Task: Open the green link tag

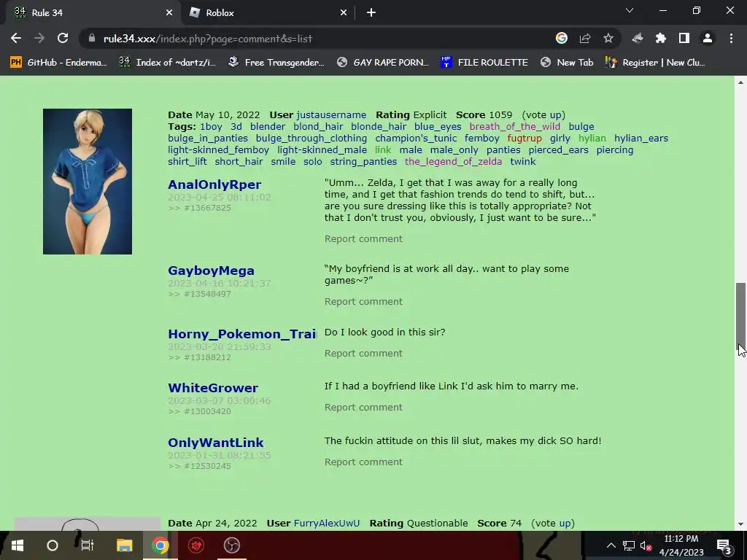Action: (x=383, y=149)
